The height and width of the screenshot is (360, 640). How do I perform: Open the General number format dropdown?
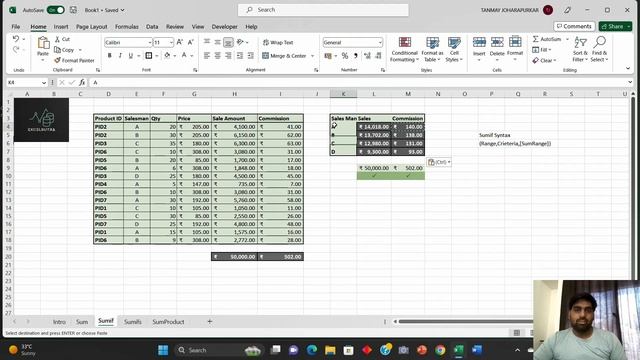(380, 42)
